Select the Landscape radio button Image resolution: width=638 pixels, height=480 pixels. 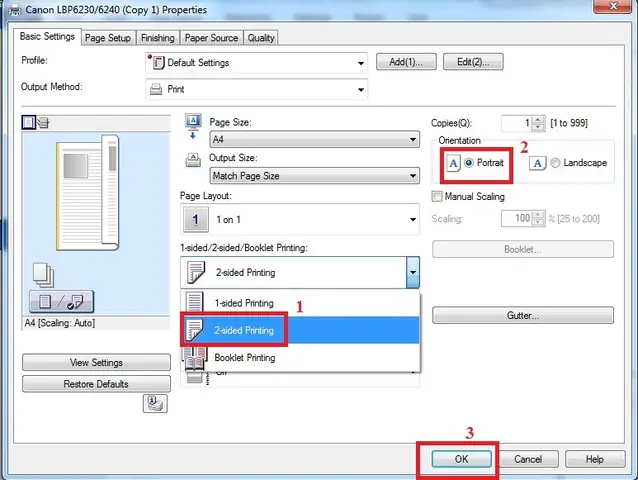pyautogui.click(x=555, y=163)
